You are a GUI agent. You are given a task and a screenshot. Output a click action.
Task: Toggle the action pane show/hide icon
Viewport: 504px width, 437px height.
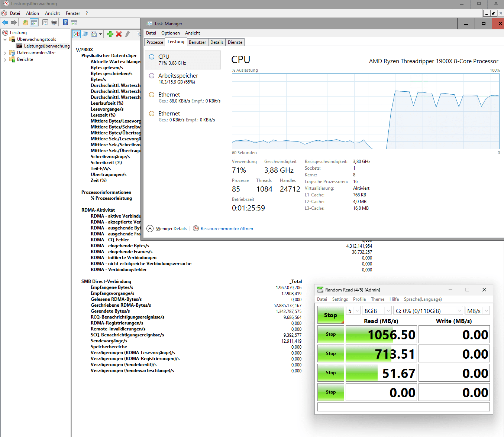(x=74, y=23)
